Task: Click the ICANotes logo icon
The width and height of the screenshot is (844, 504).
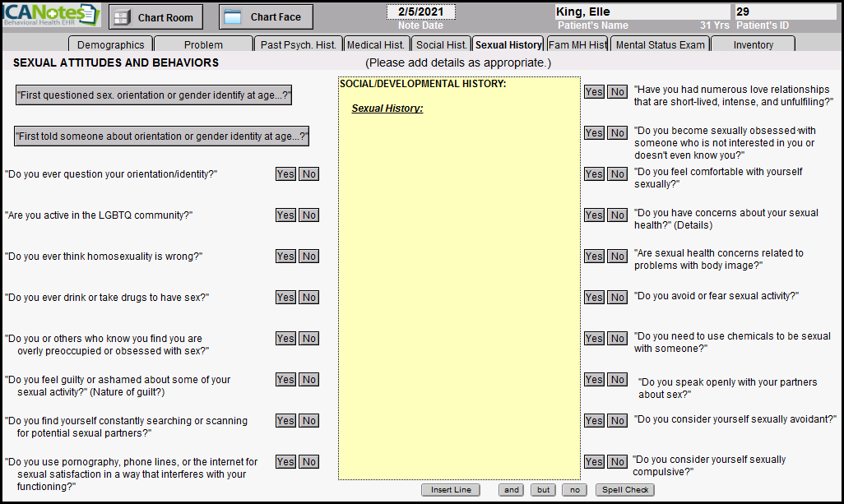Action: 51,16
